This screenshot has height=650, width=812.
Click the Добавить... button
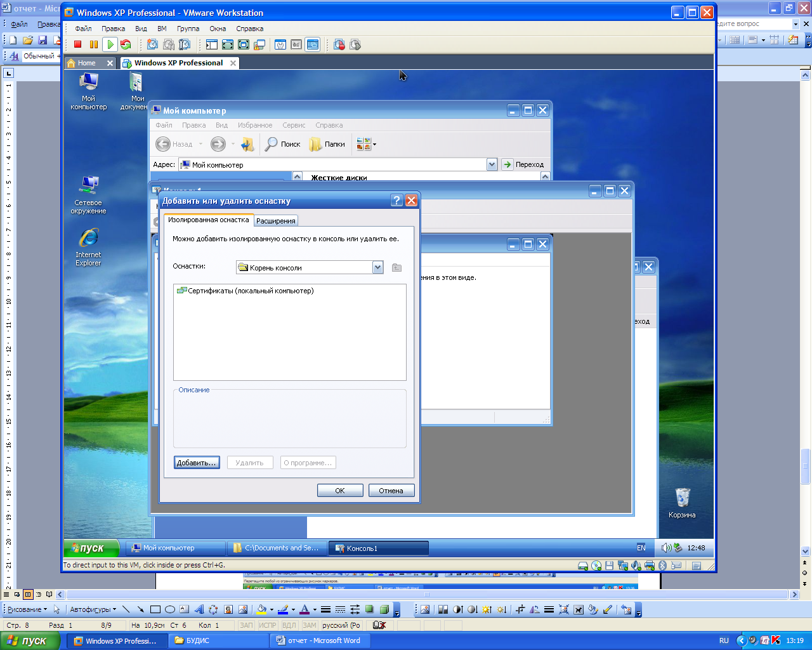click(197, 463)
